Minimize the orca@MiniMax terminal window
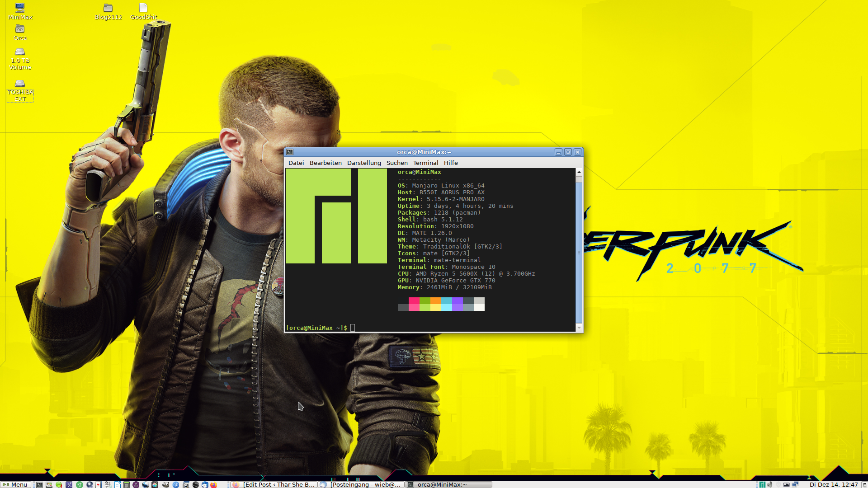This screenshot has width=868, height=488. (x=558, y=152)
